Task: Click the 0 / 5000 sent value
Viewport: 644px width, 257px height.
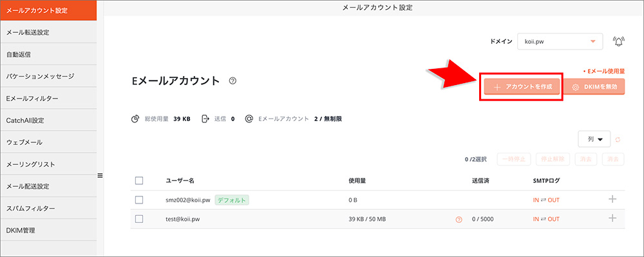Action: coord(482,219)
